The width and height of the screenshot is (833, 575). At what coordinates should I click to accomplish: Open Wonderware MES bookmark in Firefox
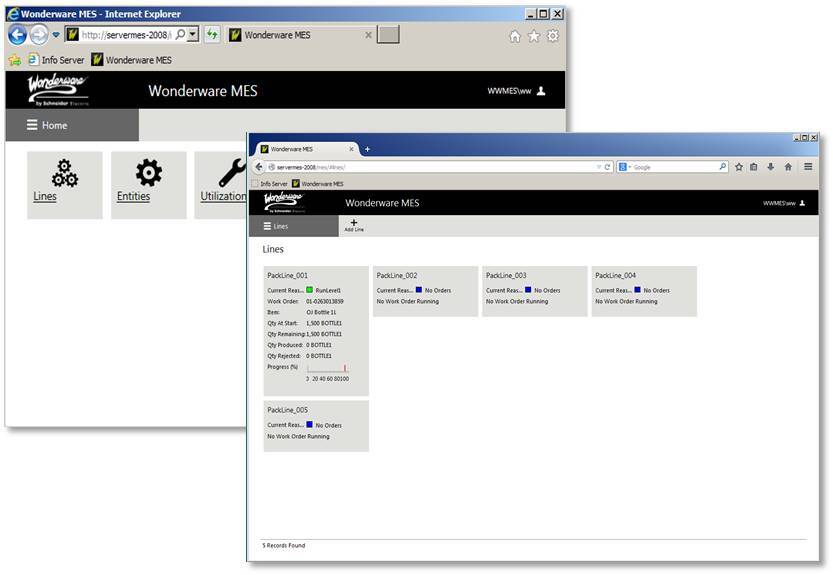tap(318, 184)
